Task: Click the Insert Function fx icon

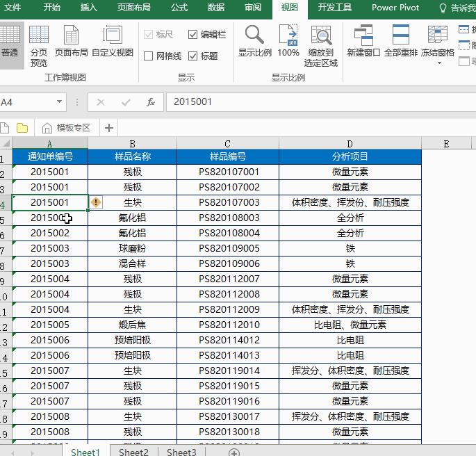Action: click(151, 102)
